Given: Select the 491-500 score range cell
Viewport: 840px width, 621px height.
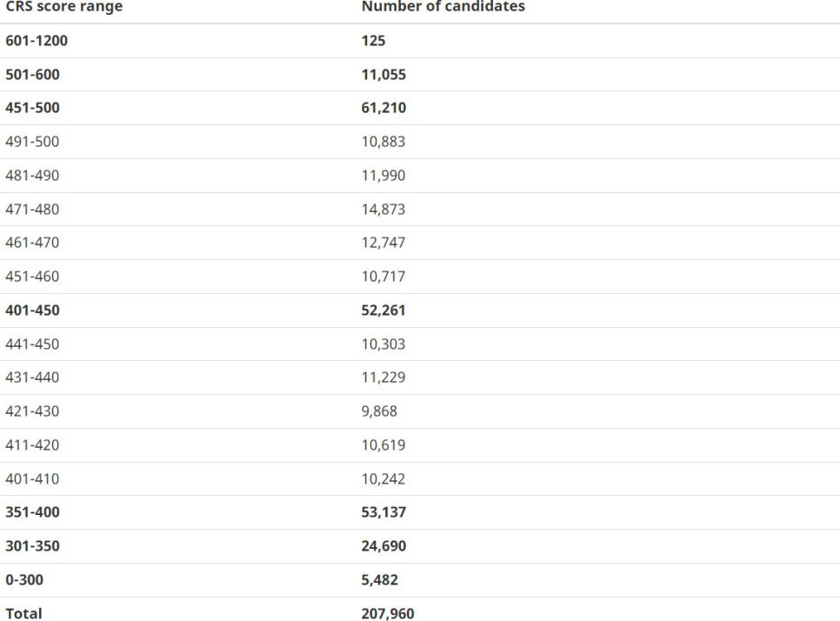Looking at the screenshot, I should 32,142.
